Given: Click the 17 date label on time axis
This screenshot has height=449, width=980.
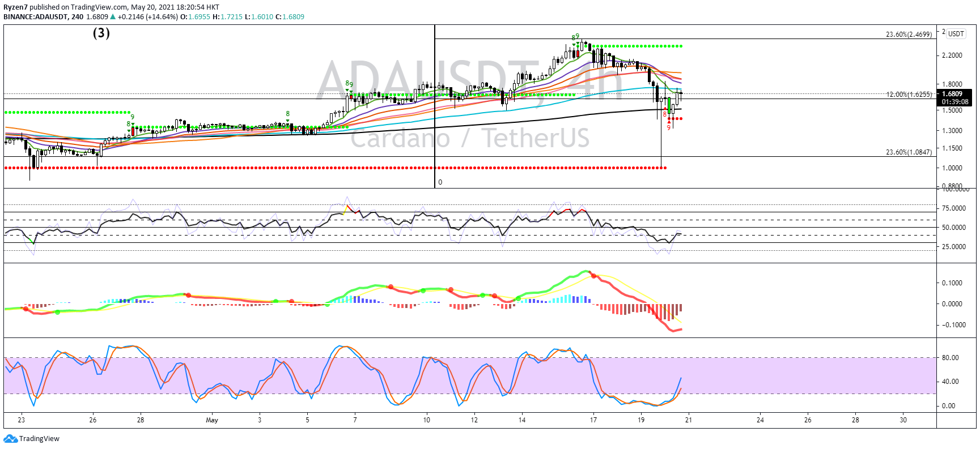Looking at the screenshot, I should coord(593,420).
